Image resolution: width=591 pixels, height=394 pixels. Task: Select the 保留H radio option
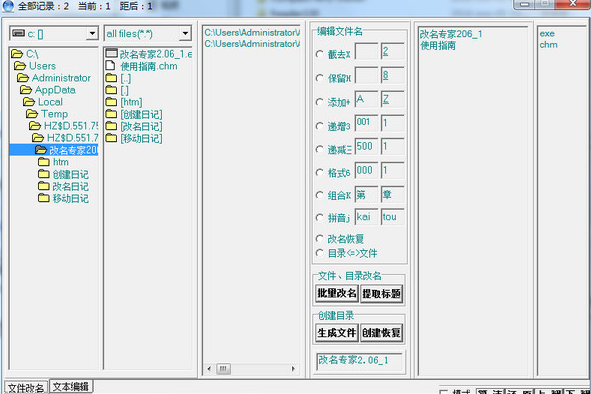point(320,78)
